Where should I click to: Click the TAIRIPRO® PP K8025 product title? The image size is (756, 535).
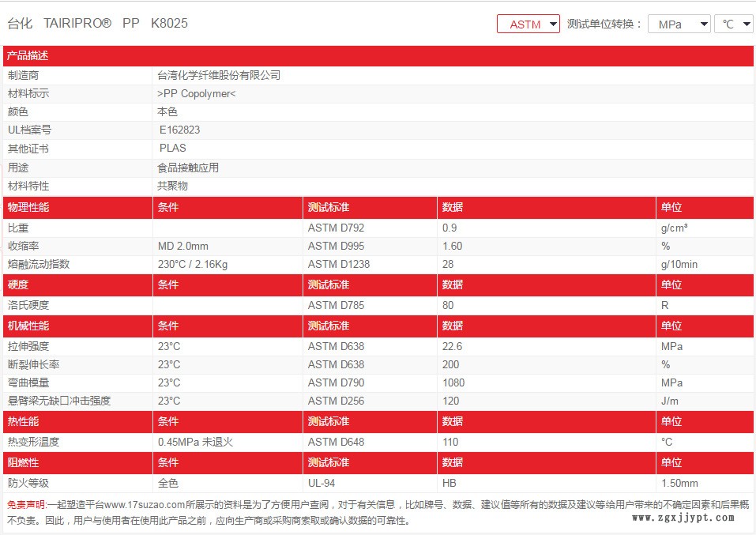click(97, 24)
